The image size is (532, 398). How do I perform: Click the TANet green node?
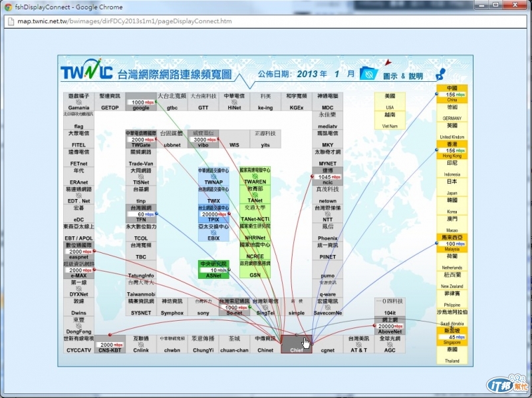coord(255,194)
